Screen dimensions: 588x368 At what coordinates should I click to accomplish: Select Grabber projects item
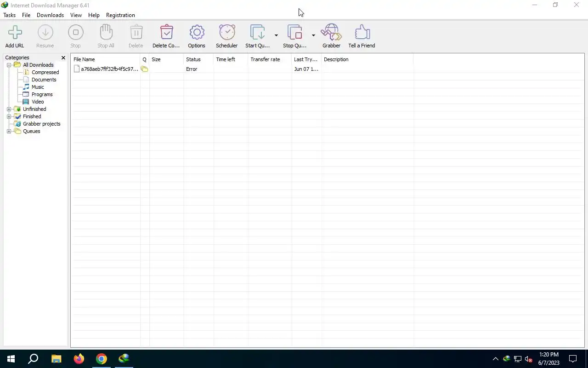point(41,124)
